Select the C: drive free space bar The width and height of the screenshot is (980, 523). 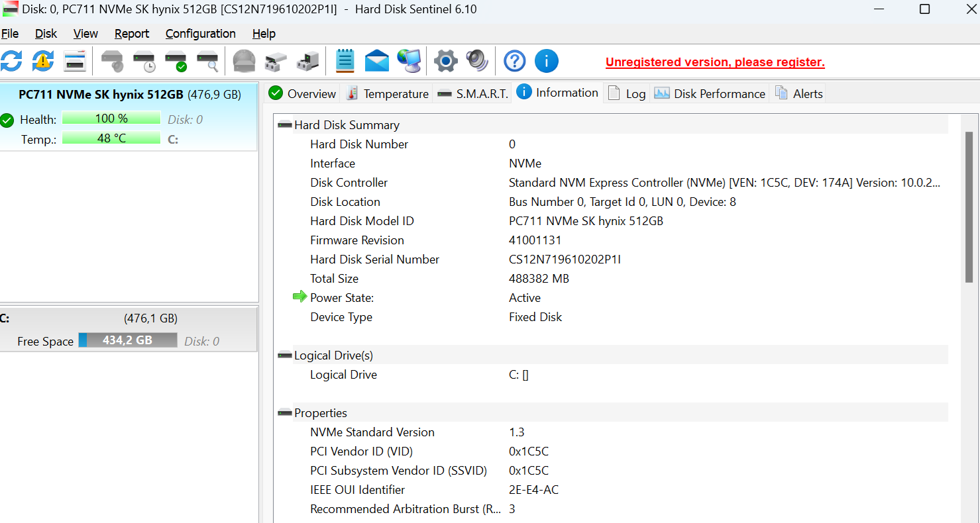128,340
